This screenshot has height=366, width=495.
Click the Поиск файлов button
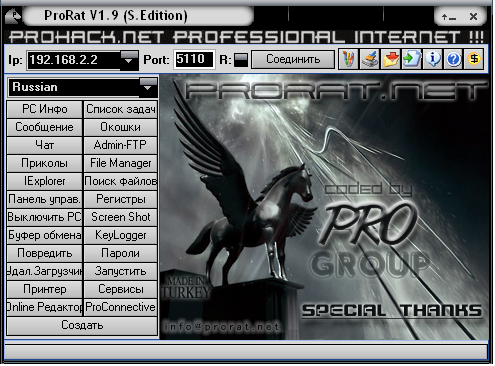(120, 181)
